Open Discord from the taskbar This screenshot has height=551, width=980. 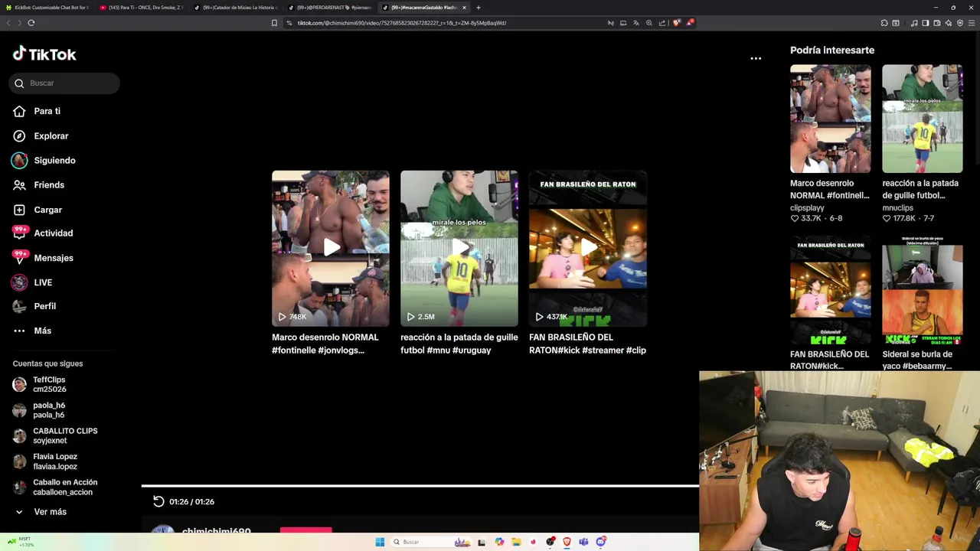coord(601,542)
